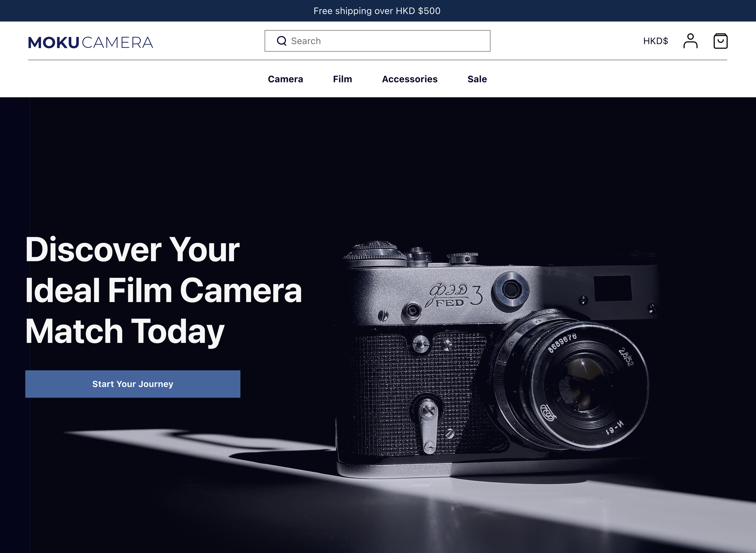Screen dimensions: 756x553
Task: Click the Free shipping over HKD $500 banner
Action: click(377, 11)
